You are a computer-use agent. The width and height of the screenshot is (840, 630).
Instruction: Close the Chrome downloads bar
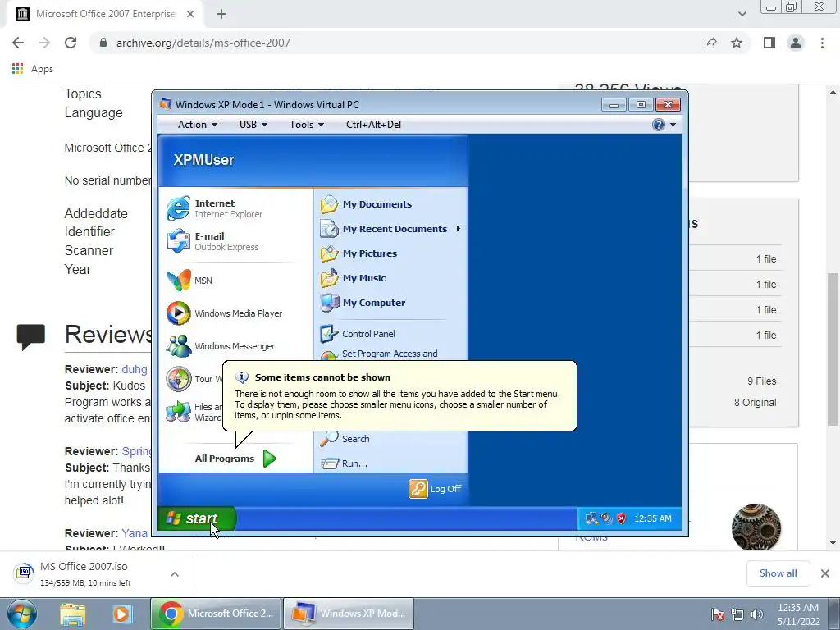pos(825,573)
